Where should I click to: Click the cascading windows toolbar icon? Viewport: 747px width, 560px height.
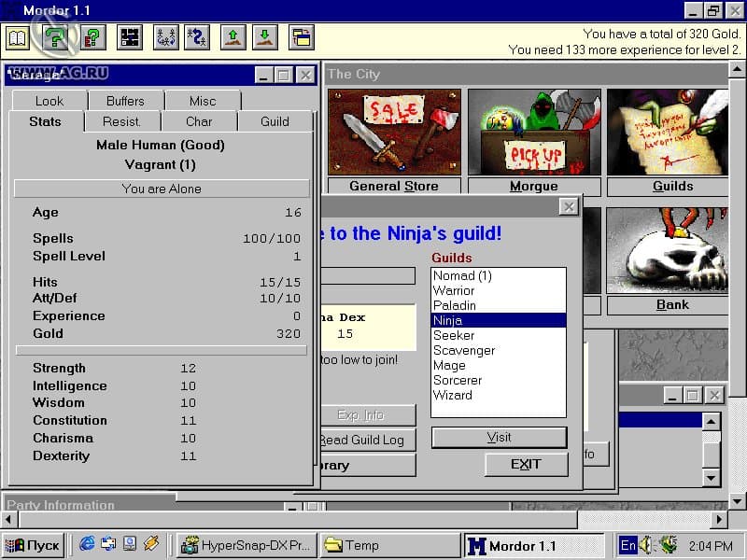[302, 37]
